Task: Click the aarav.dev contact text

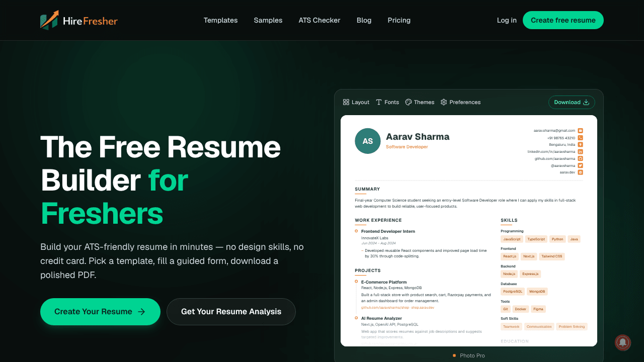Action: click(568, 172)
